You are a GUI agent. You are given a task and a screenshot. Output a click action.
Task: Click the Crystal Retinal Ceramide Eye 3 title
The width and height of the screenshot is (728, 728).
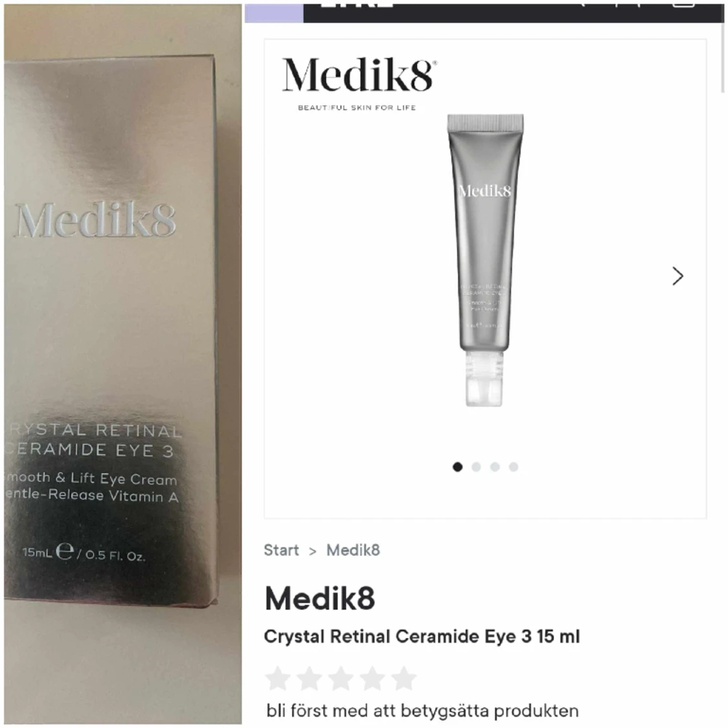pos(421,637)
